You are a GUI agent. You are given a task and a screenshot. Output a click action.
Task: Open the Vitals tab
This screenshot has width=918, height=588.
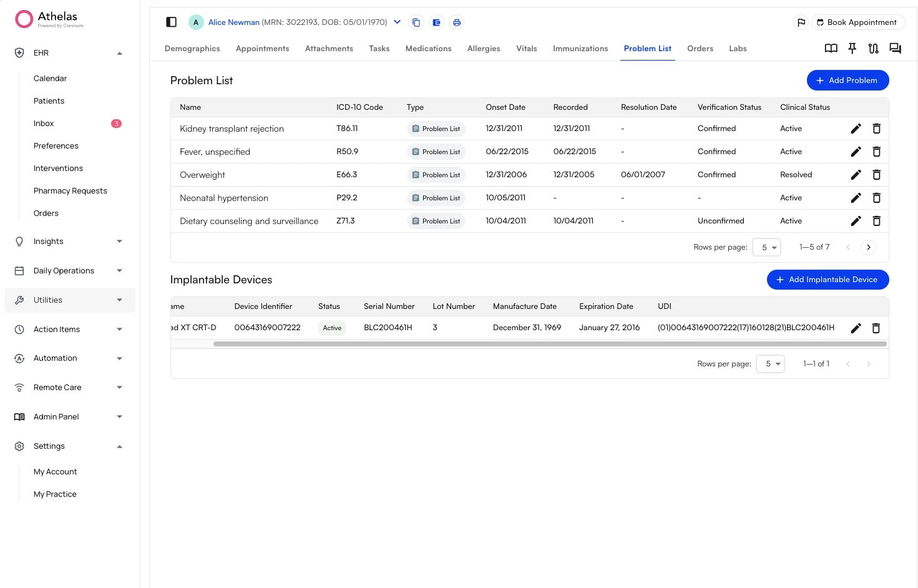[x=527, y=49]
